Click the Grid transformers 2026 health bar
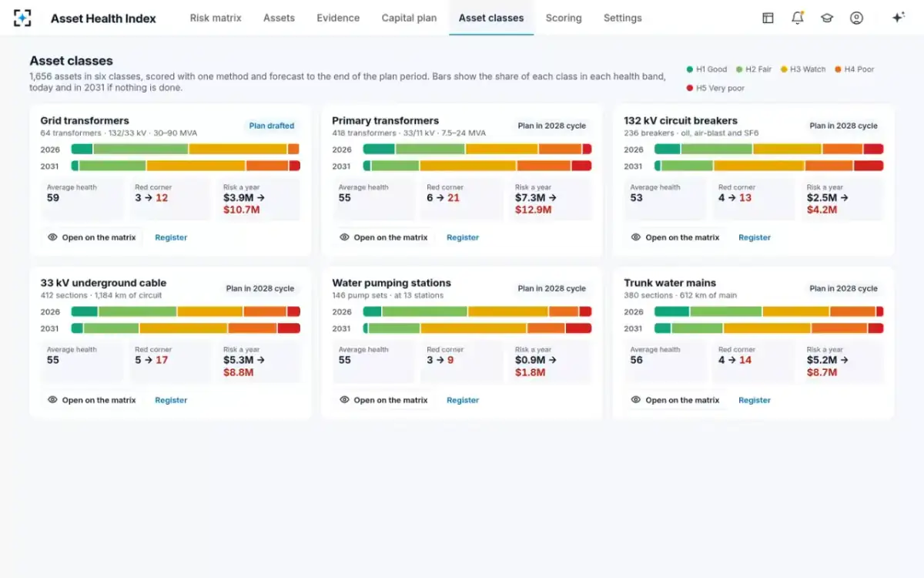Viewport: 924px width, 578px height. tap(186, 150)
